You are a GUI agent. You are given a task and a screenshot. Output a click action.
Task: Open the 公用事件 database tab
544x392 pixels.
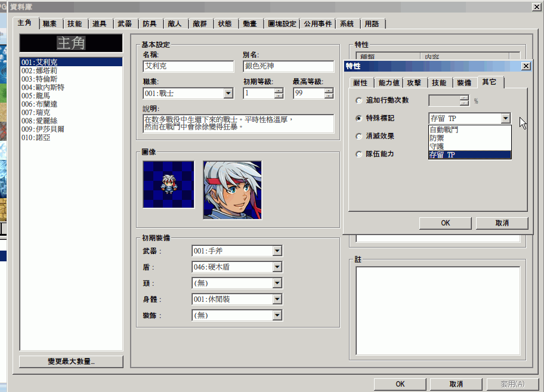point(318,24)
